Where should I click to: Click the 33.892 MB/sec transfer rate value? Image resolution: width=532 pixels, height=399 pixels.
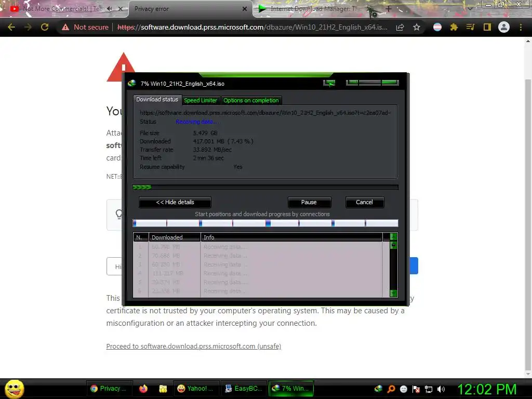pos(212,150)
